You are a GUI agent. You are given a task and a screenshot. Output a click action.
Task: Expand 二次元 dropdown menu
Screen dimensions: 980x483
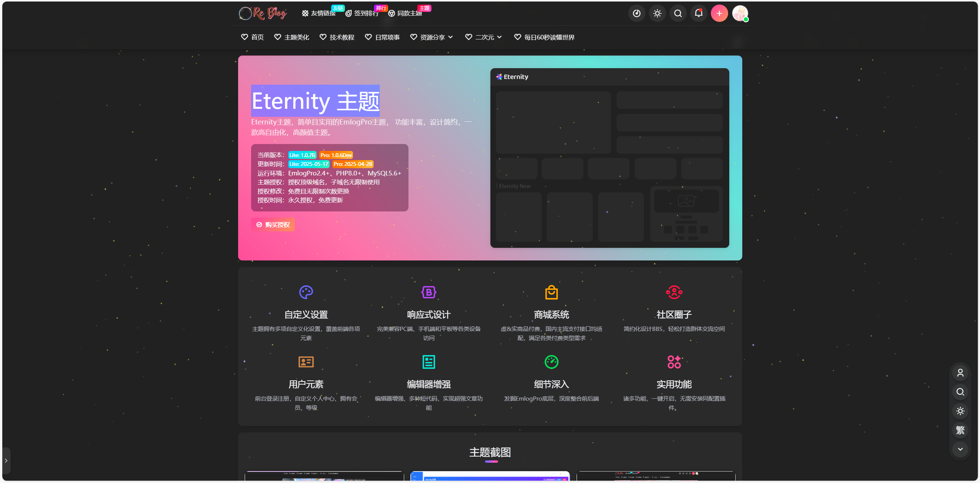(x=483, y=37)
